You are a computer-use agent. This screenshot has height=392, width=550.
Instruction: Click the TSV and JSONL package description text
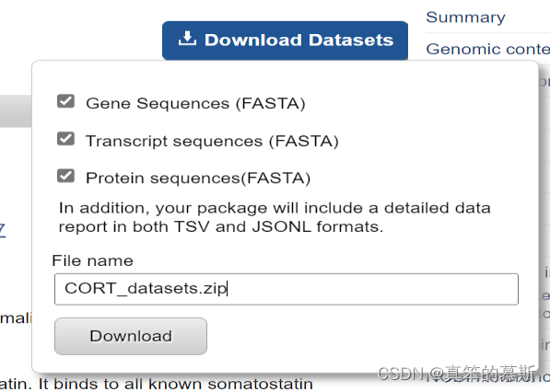click(275, 217)
